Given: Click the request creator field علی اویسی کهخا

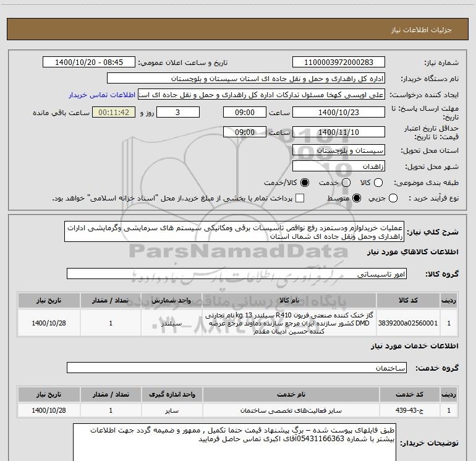Looking at the screenshot, I should coord(261,95).
